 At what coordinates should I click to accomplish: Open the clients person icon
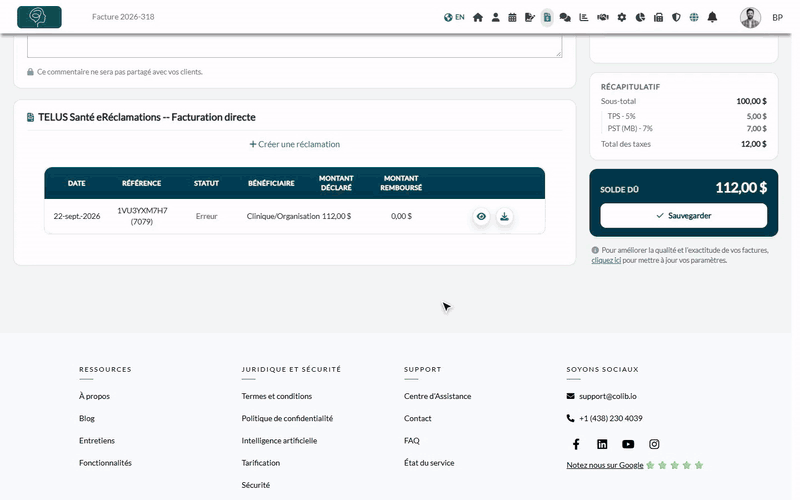coord(495,17)
